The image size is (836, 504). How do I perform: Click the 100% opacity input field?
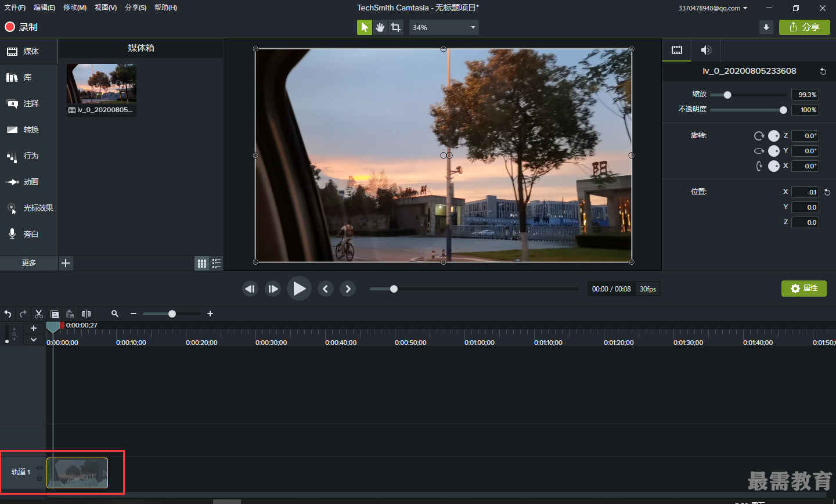(x=805, y=110)
